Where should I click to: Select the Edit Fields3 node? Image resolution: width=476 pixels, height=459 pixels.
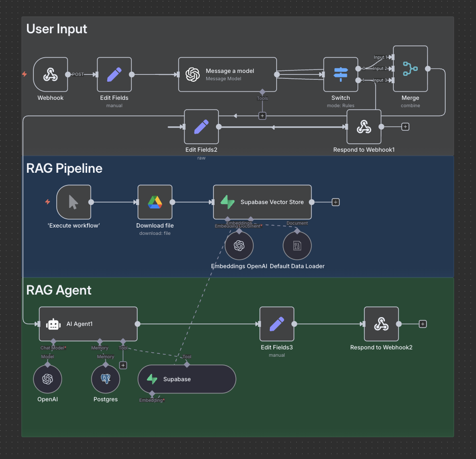coord(277,324)
